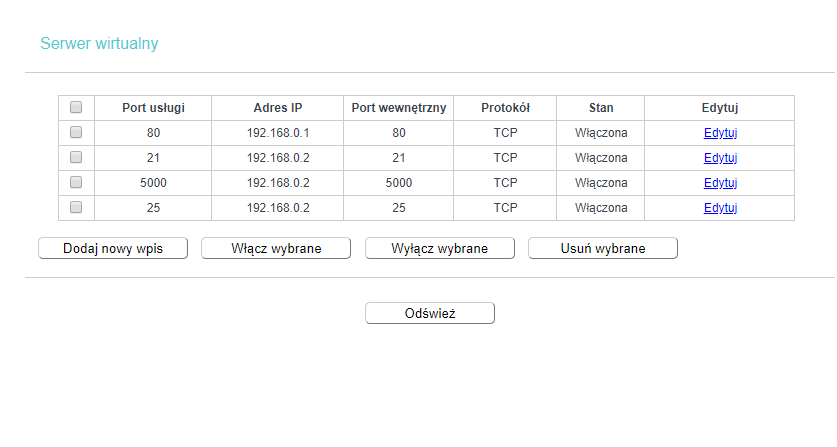837x447 pixels.
Task: Click the Dodaj nowy wpis button
Action: (113, 248)
